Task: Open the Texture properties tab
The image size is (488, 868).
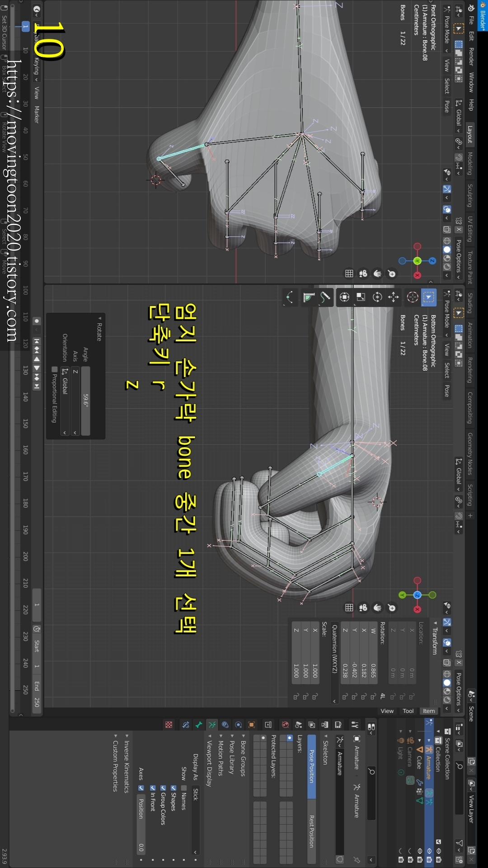Action: coord(169,725)
